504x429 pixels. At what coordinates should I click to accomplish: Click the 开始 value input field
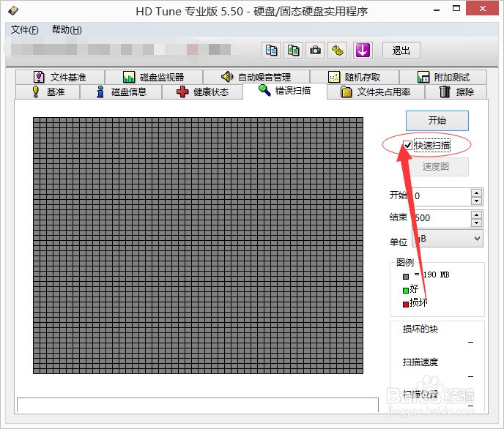point(441,196)
